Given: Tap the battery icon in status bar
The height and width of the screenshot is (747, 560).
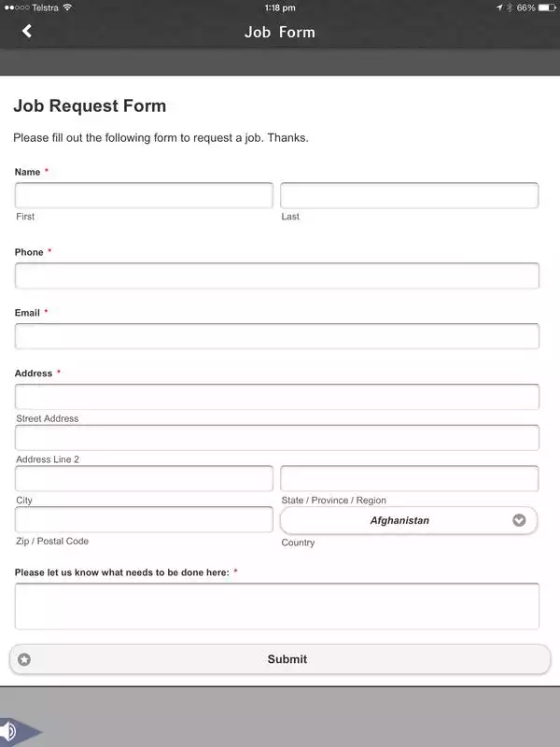Looking at the screenshot, I should [546, 7].
